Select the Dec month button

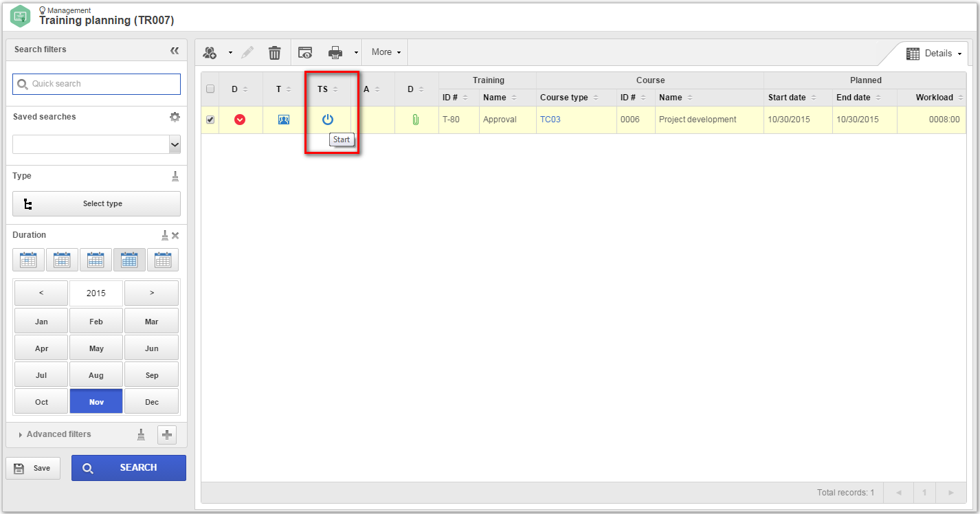click(151, 402)
